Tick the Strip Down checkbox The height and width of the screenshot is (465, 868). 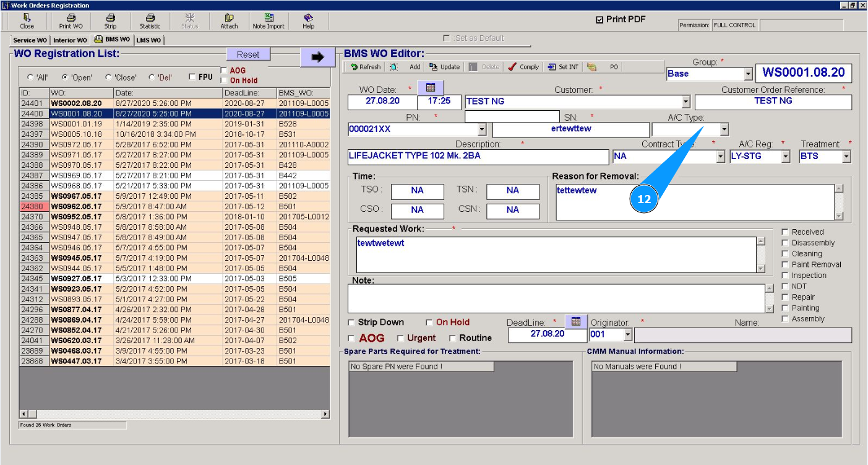[351, 323]
